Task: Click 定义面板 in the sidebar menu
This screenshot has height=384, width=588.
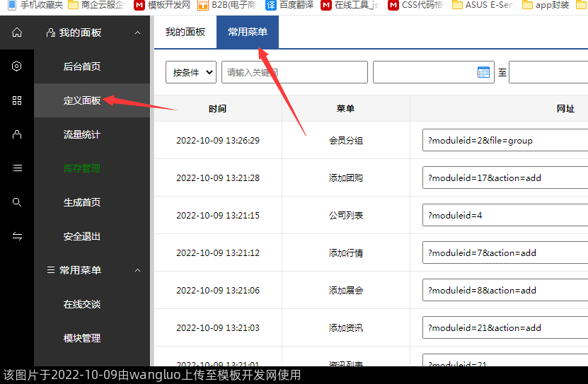Action: click(x=82, y=100)
